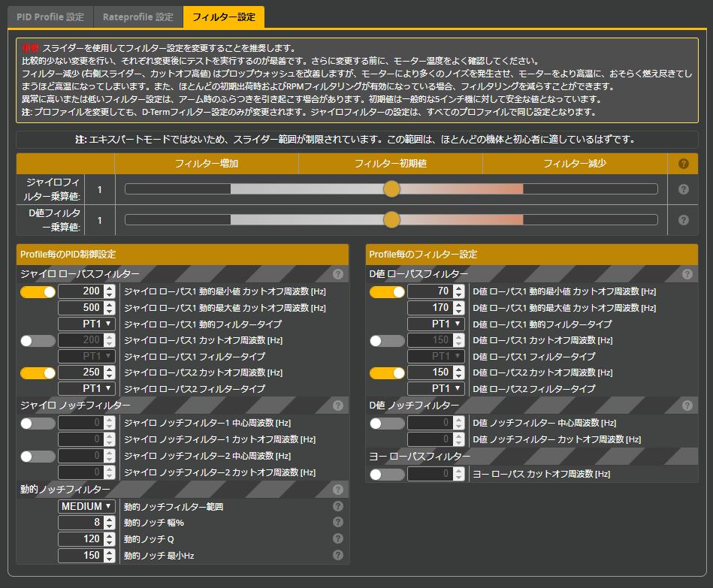Click stepper arrows of 動的ノッチ 幅%
The image size is (713, 588).
click(x=110, y=523)
